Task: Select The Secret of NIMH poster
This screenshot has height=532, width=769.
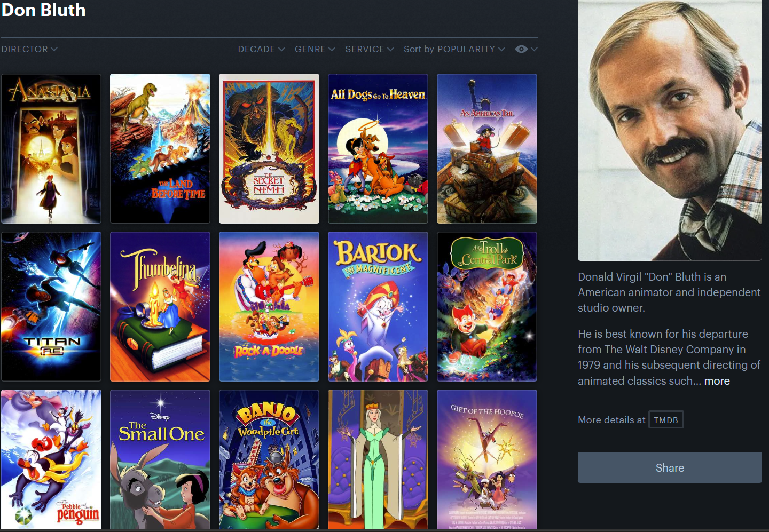Action: pos(269,148)
